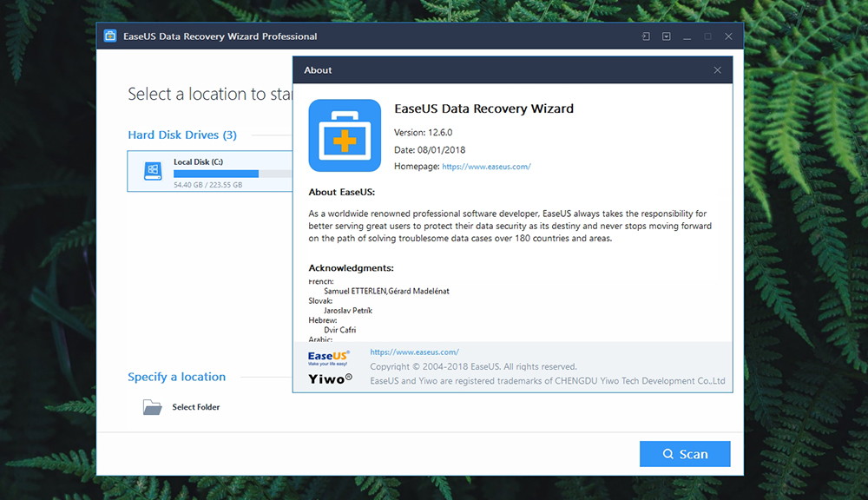Close the EaseUS Data Recovery Wizard window
Viewport: 868px width, 500px height.
tap(728, 36)
